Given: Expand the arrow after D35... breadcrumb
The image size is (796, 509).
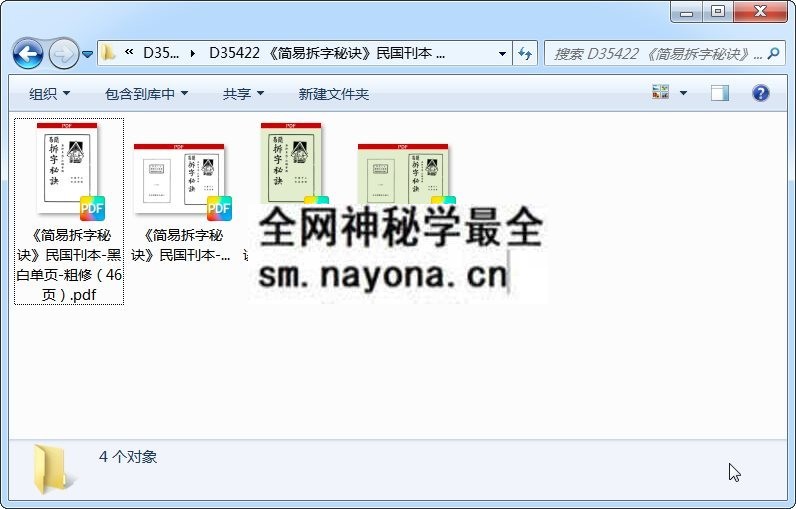Looking at the screenshot, I should pyautogui.click(x=193, y=53).
